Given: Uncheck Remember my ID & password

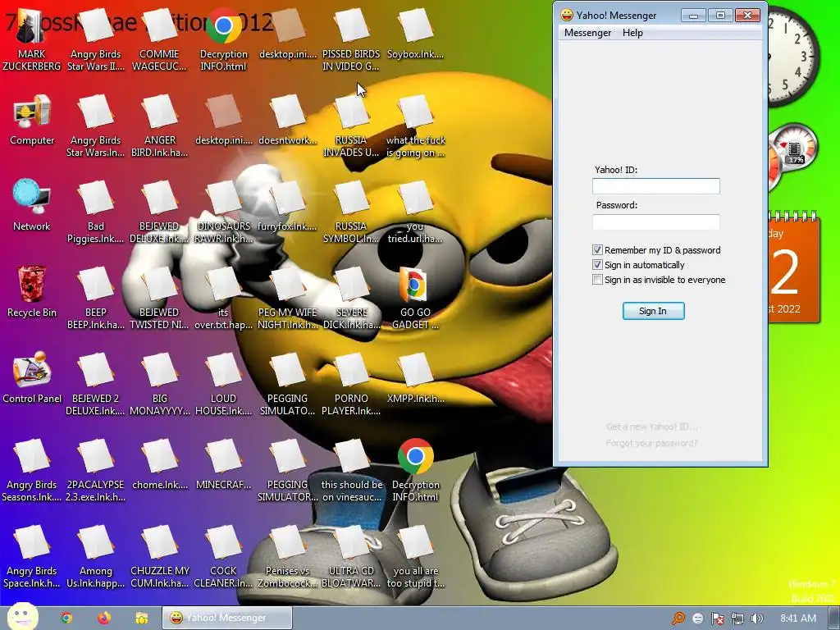Looking at the screenshot, I should tap(597, 249).
